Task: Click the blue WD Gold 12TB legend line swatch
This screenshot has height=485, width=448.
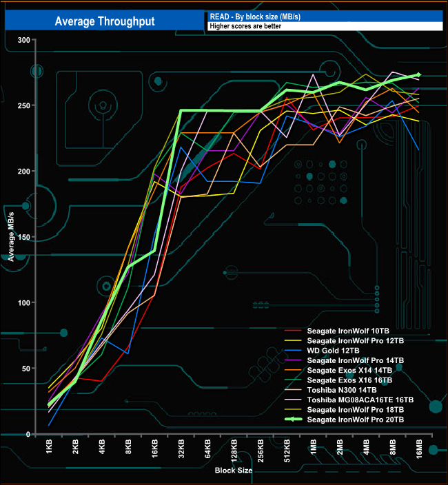Action: tap(293, 351)
